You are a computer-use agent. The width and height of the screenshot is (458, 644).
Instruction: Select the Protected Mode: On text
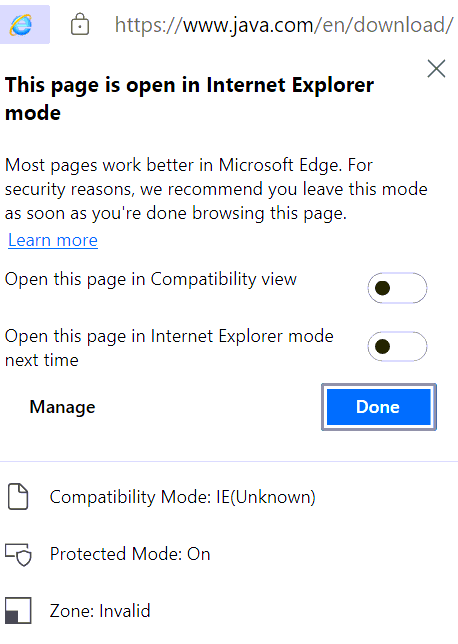point(130,554)
